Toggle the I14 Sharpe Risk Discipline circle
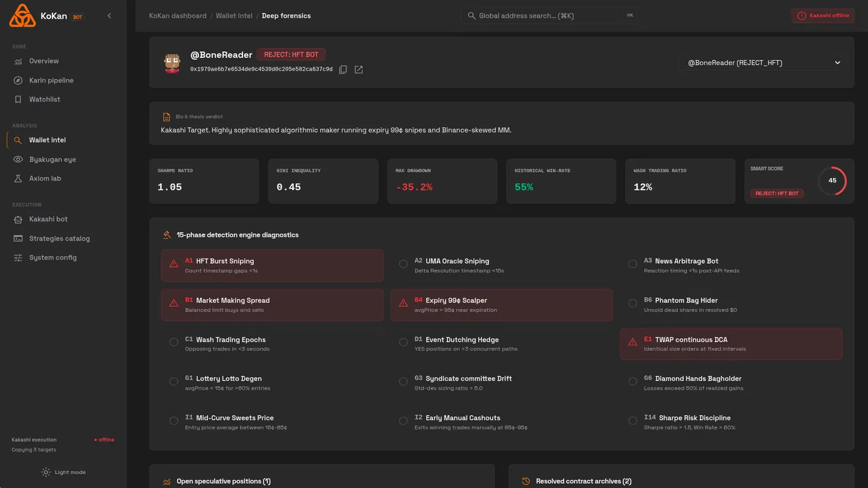Viewport: 868px width, 488px height. click(633, 421)
